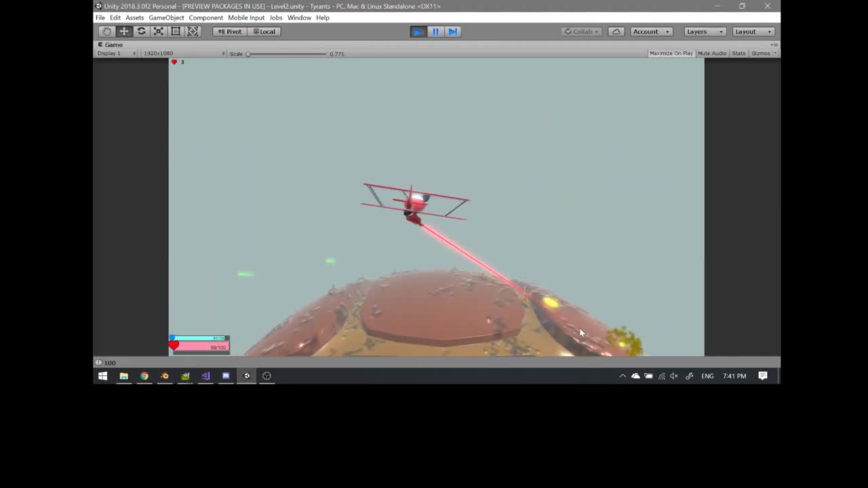Switch to the Game tab
The width and height of the screenshot is (868, 488).
coord(109,44)
